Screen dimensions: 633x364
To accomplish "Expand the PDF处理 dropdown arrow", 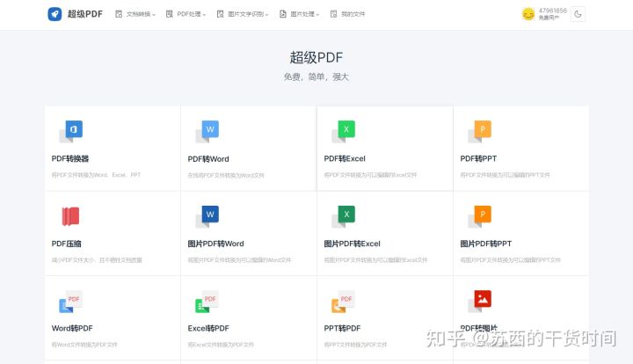I will coord(204,15).
